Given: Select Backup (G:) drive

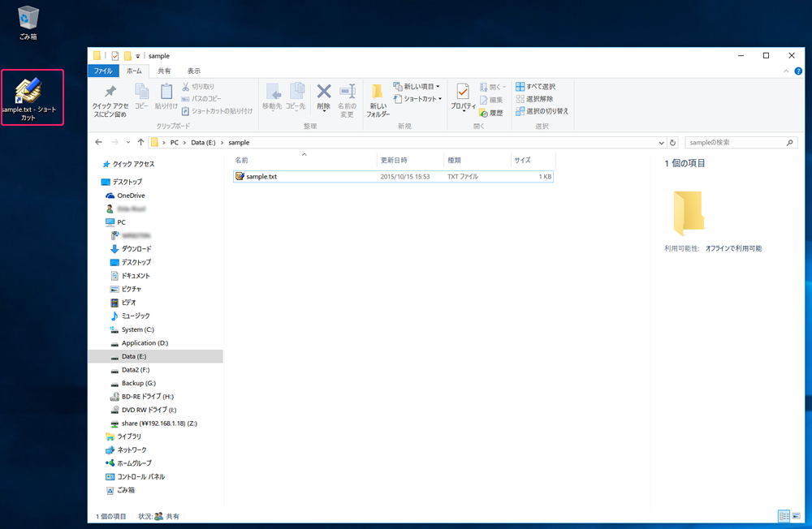Looking at the screenshot, I should click(x=133, y=384).
